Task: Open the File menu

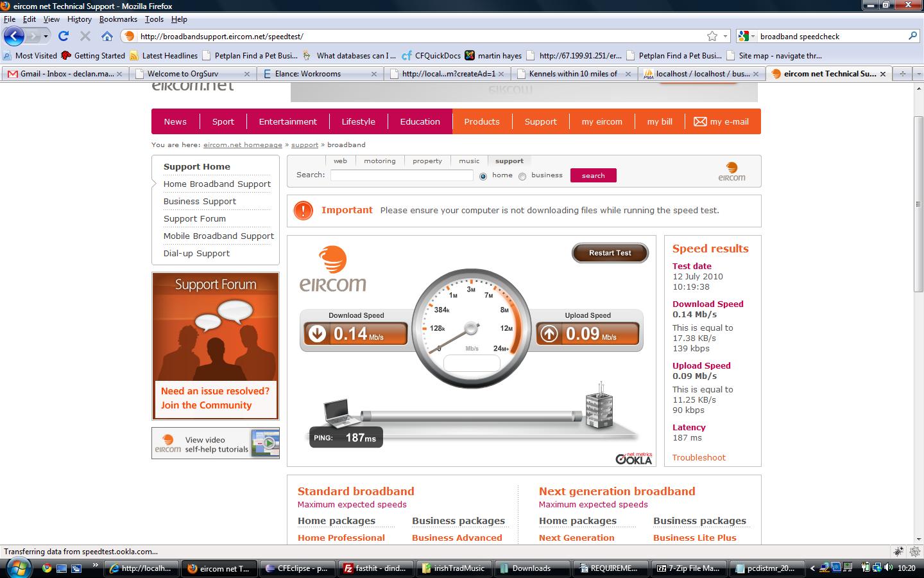Action: [x=10, y=19]
